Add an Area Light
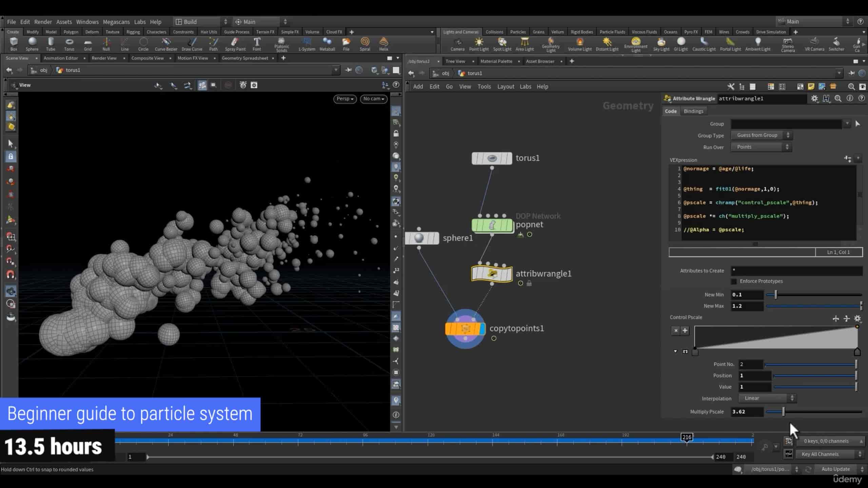868x488 pixels. tap(525, 44)
